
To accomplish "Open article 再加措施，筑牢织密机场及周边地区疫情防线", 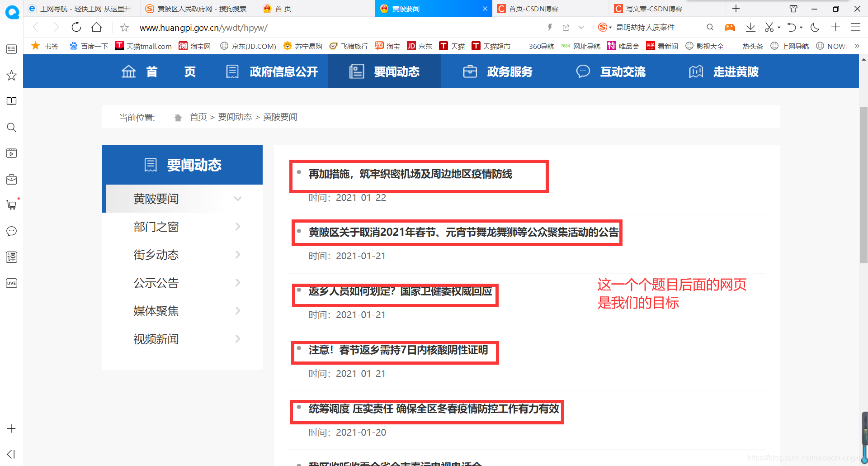I will [410, 174].
